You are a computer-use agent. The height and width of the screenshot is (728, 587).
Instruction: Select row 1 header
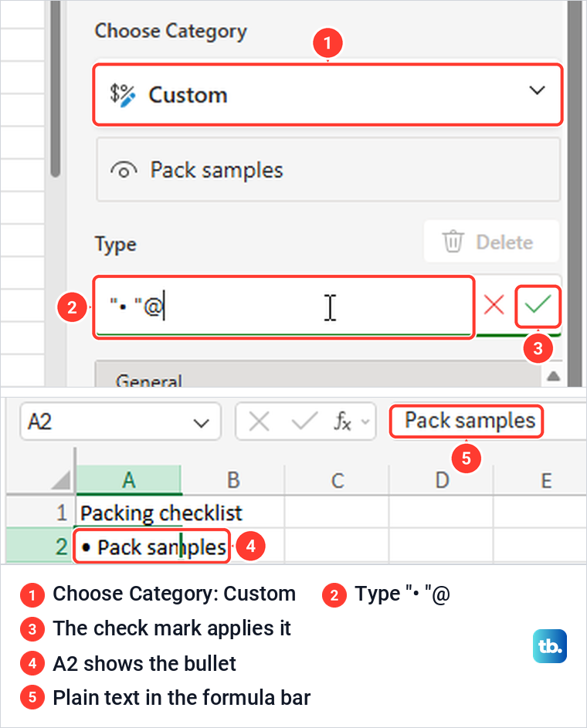(40, 513)
